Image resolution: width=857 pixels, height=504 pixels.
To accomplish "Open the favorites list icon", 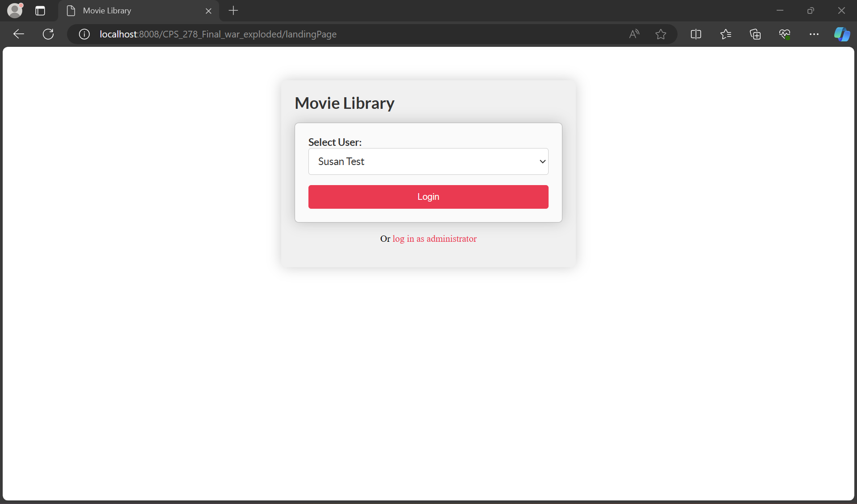I will pyautogui.click(x=725, y=34).
